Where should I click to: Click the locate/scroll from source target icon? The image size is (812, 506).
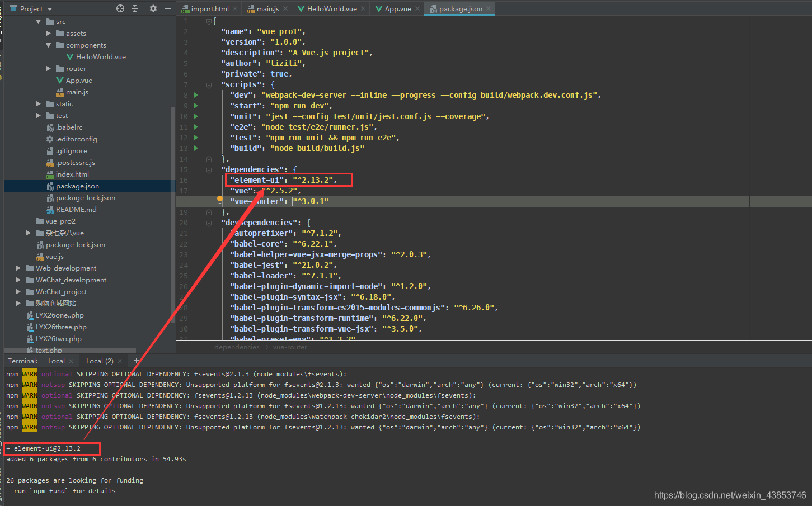120,8
